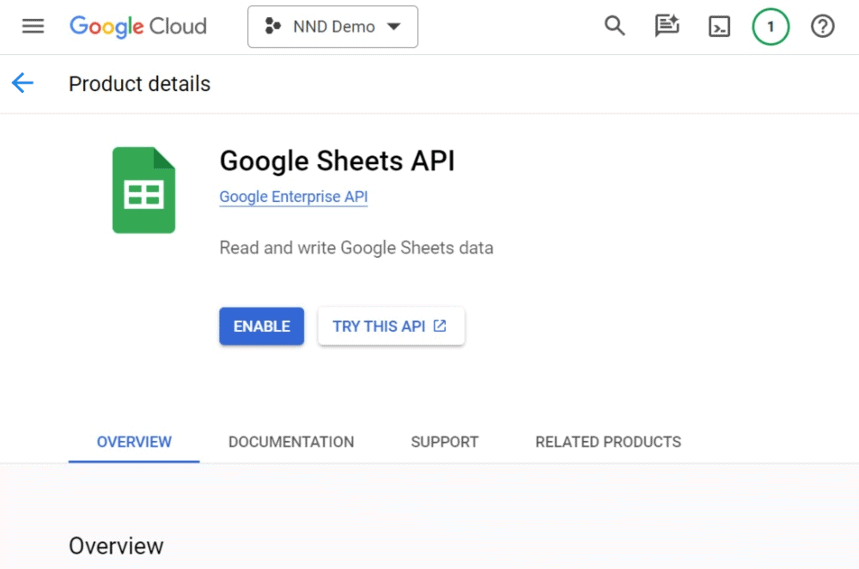Go back using the blue arrow
Image resolution: width=859 pixels, height=569 pixels.
(22, 83)
